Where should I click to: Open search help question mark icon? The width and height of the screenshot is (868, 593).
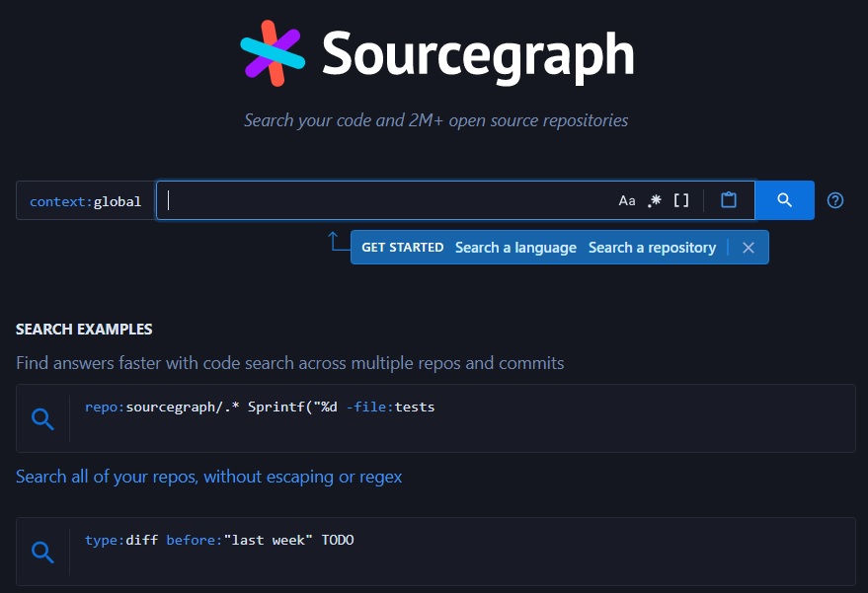click(x=834, y=200)
